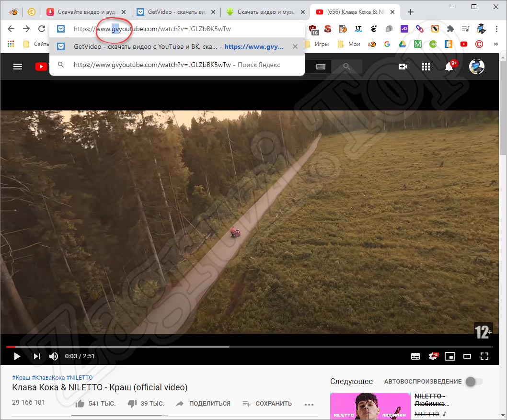The width and height of the screenshot is (507, 420).
Task: Open the YouTube create video menu
Action: point(403,67)
